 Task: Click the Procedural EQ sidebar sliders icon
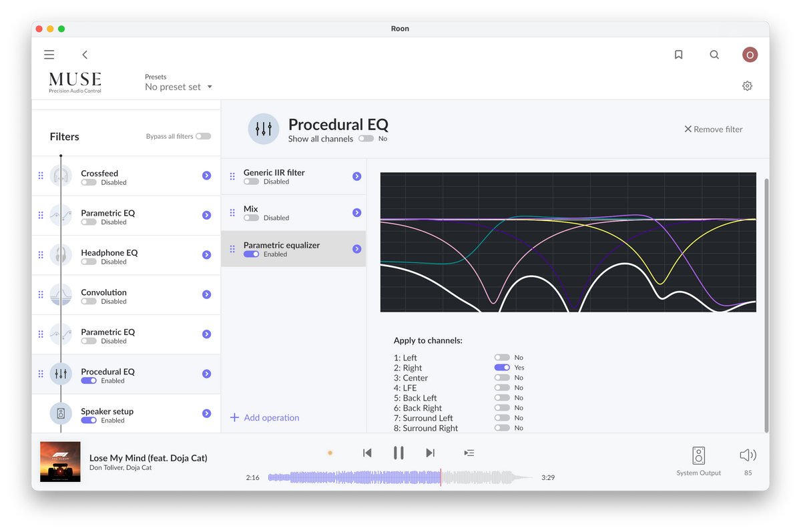[x=61, y=374]
